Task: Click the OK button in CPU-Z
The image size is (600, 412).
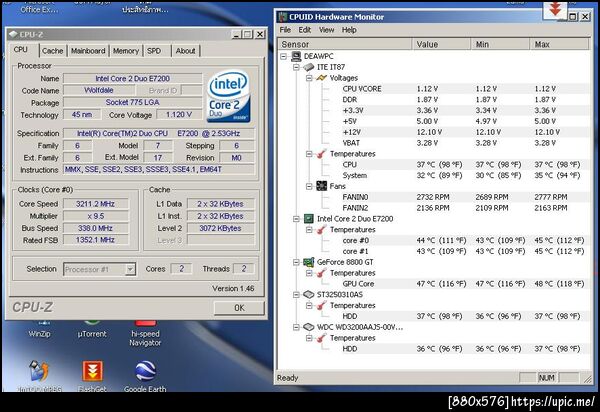Action: [x=239, y=308]
